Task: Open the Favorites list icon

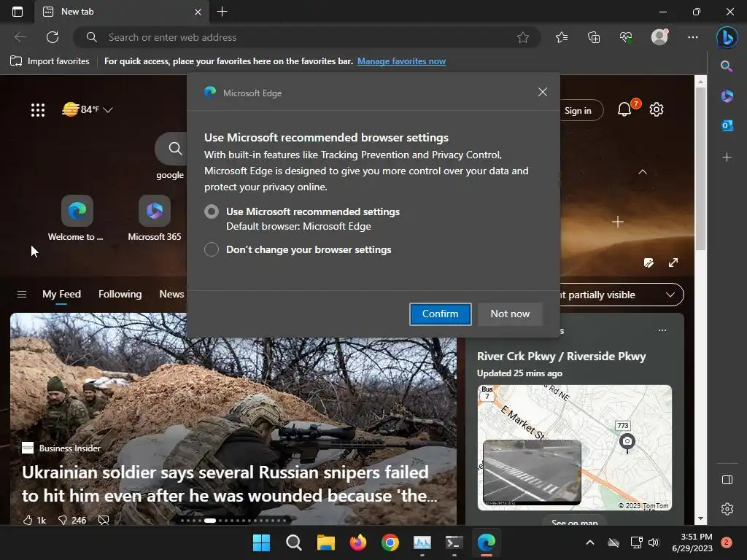Action: point(562,37)
